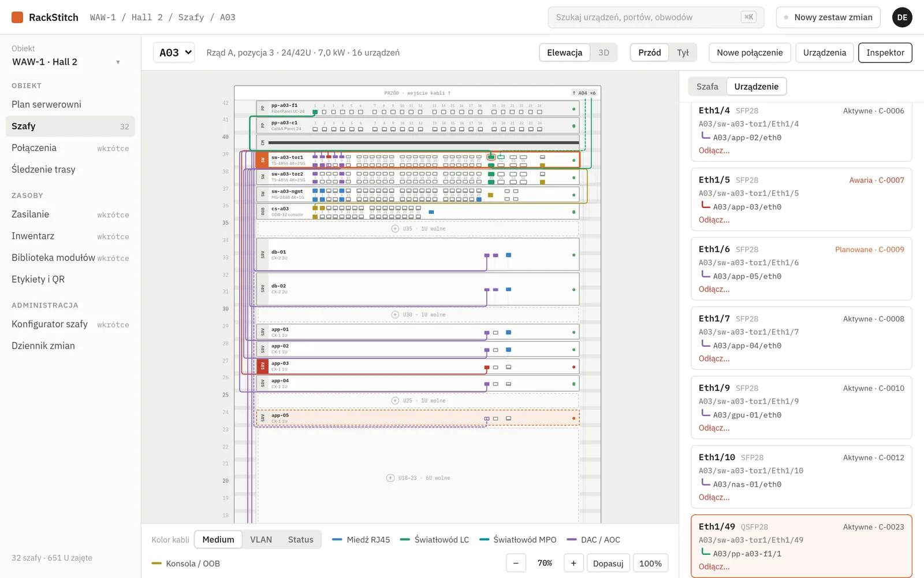
Task: Click the Miedź RJ45 legend color line
Action: [337, 539]
